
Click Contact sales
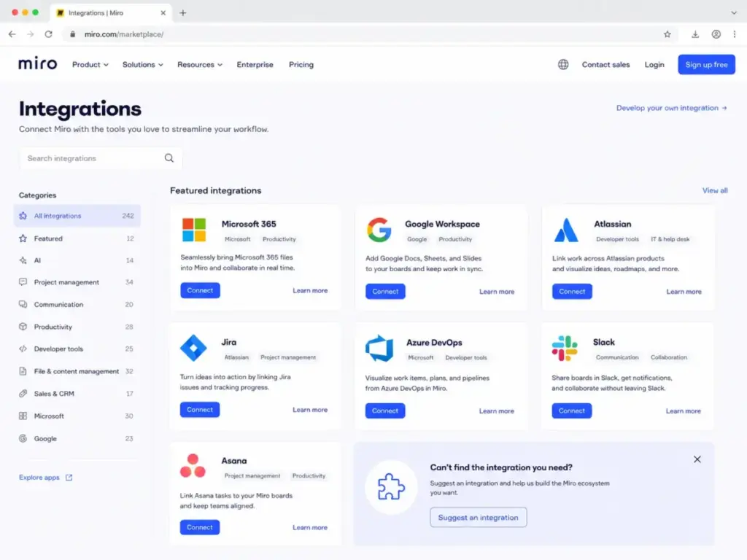(x=605, y=65)
